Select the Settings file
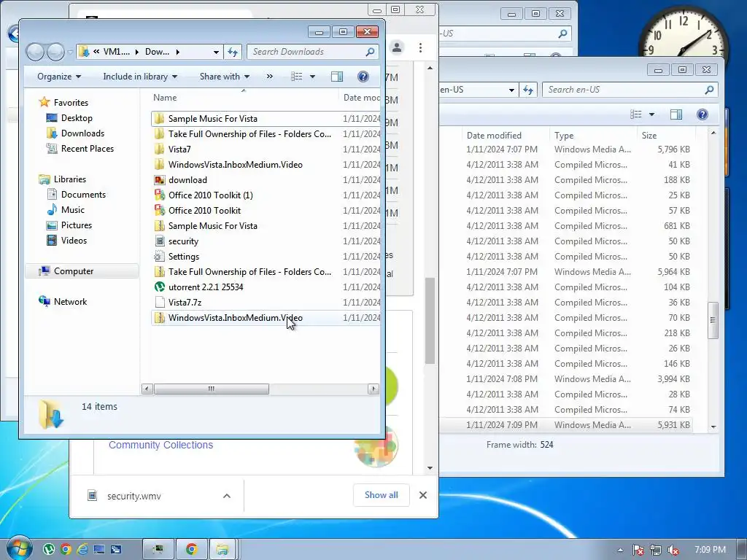 pos(183,257)
